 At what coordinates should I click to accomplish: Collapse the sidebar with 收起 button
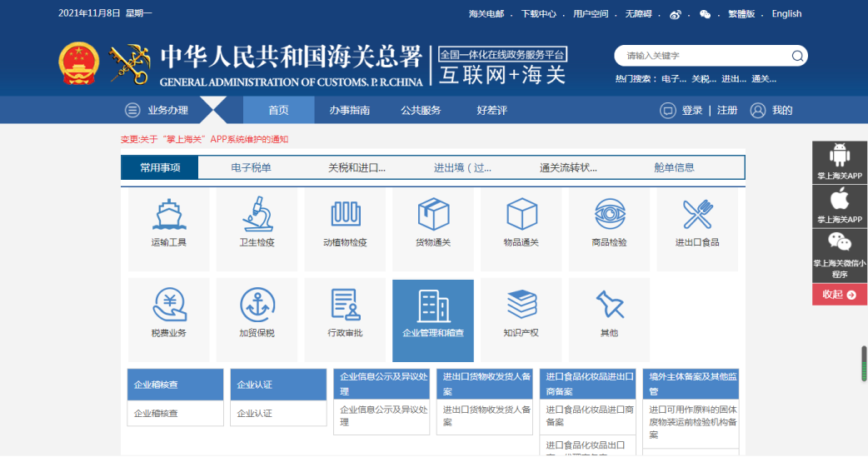pyautogui.click(x=839, y=295)
